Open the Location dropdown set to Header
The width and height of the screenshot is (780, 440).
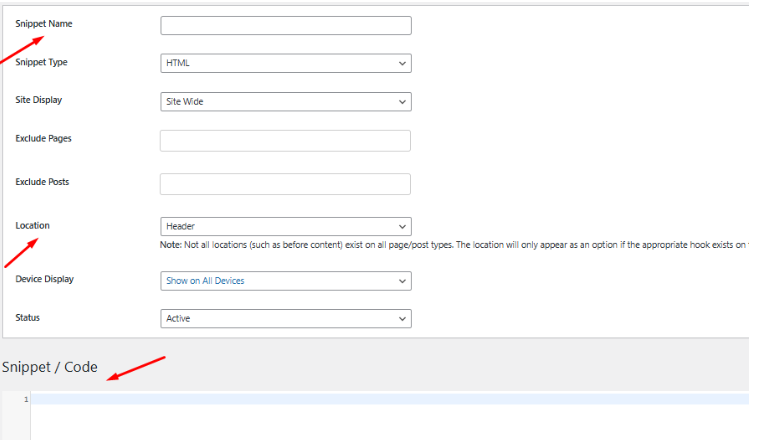click(x=285, y=227)
